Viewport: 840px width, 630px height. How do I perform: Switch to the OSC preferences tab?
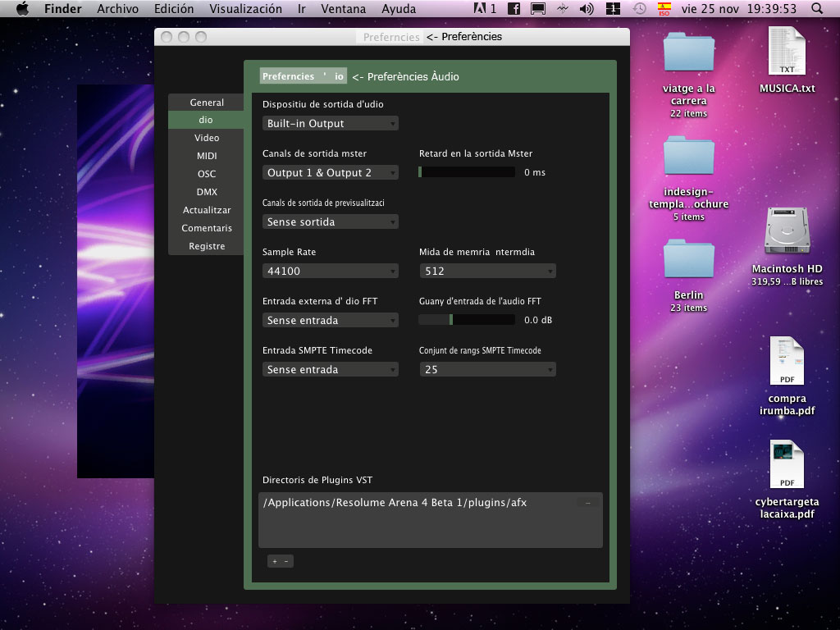click(x=206, y=174)
